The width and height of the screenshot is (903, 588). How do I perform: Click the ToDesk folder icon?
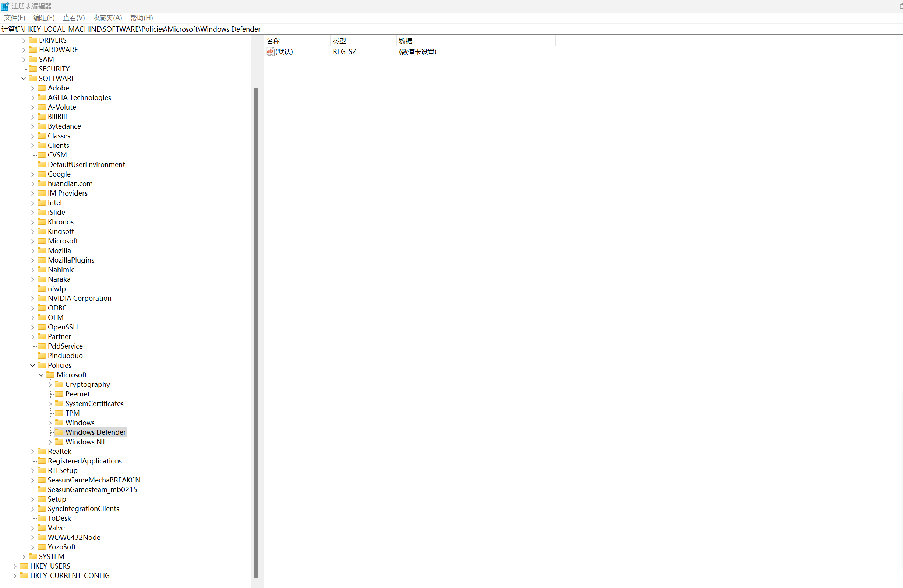point(42,518)
